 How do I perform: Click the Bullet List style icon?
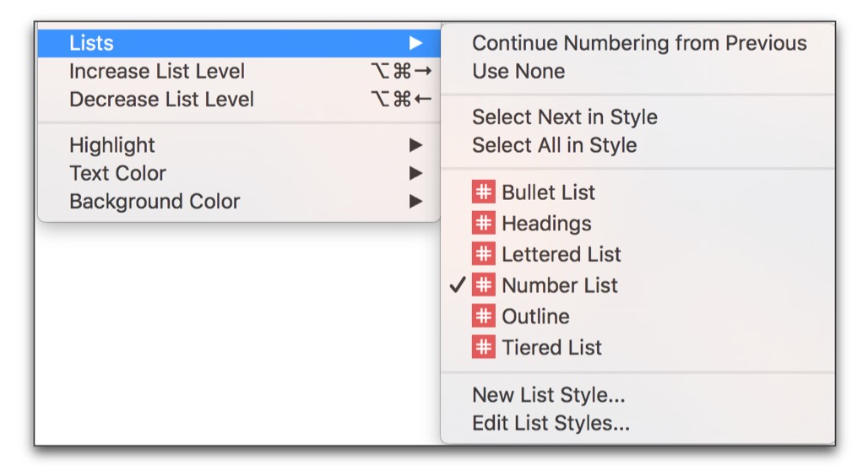483,192
